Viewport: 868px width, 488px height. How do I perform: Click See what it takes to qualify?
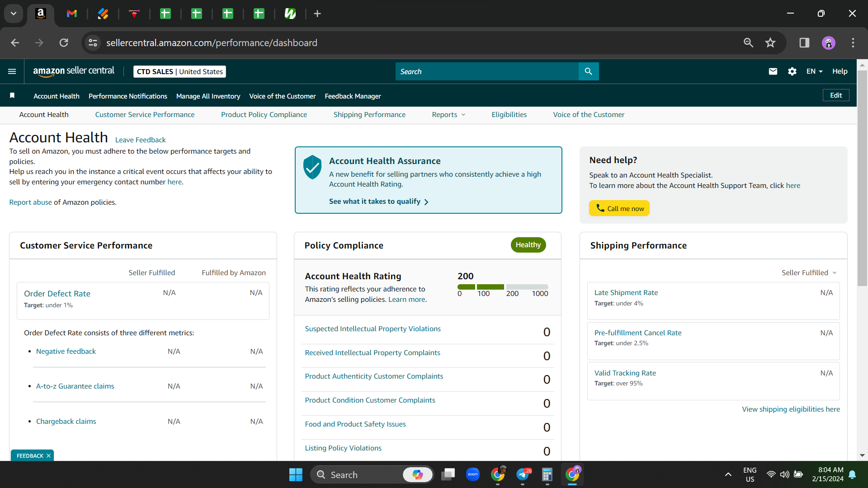tap(379, 202)
